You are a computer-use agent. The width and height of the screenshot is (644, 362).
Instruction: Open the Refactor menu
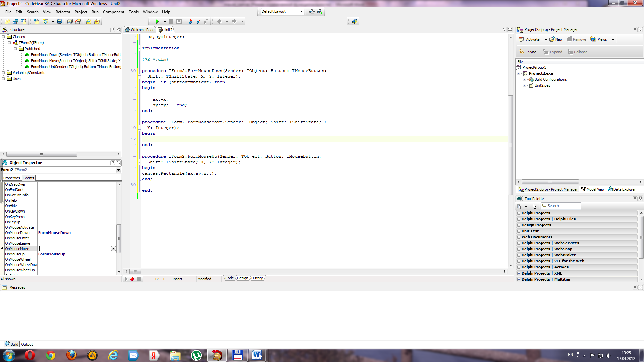pos(63,12)
